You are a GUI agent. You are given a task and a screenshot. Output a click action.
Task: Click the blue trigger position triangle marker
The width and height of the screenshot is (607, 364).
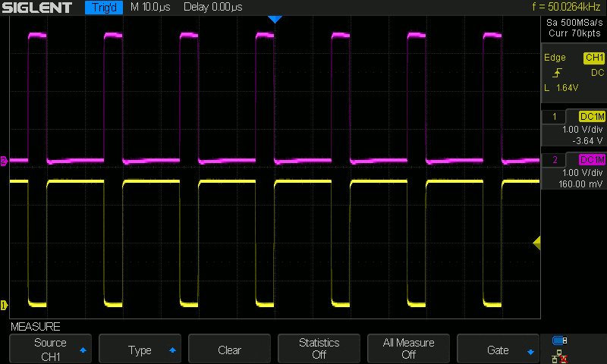275,20
